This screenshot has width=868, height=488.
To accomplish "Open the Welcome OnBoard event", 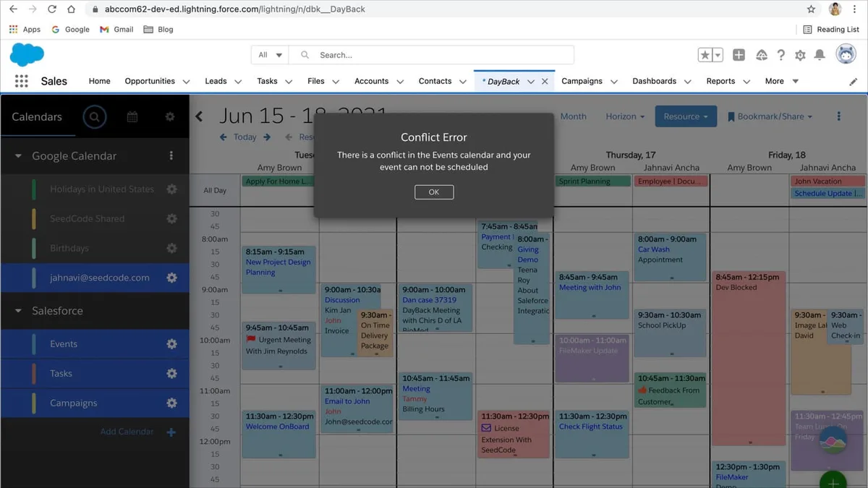I will (278, 434).
